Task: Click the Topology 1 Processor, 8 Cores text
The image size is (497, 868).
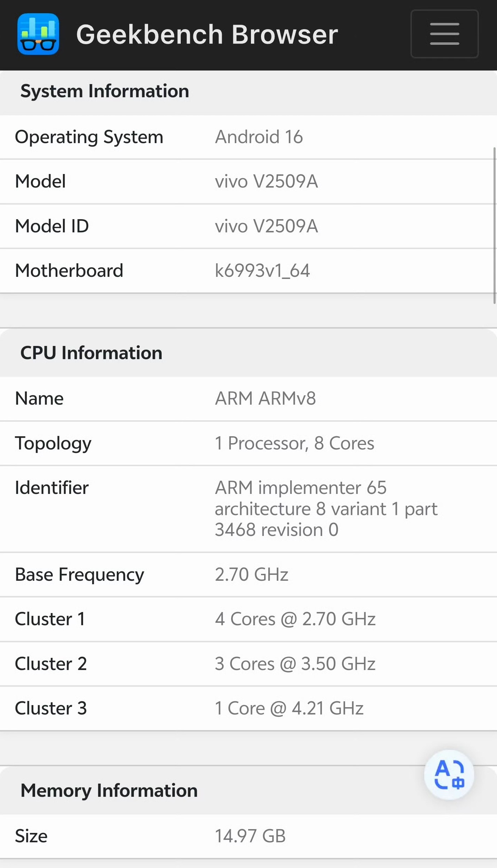Action: [295, 444]
